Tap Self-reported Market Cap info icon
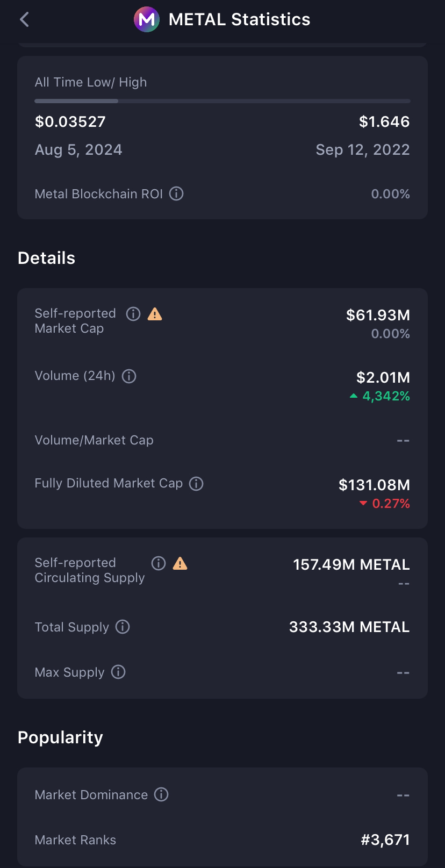 [x=133, y=314]
